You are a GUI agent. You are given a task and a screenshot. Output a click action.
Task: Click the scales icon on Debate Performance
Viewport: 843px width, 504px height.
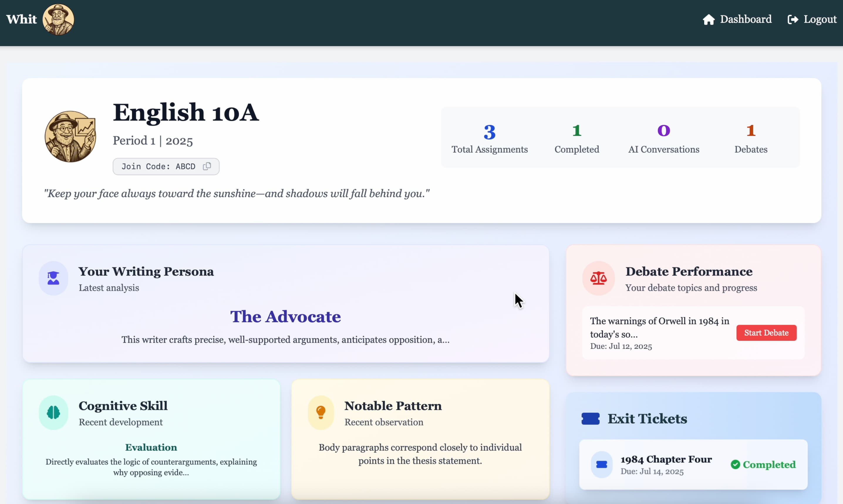(x=598, y=278)
